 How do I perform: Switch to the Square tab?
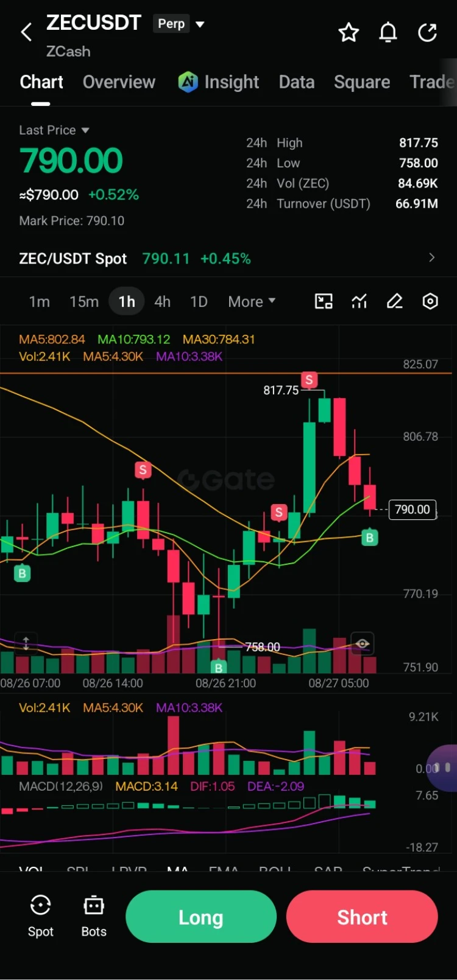click(x=362, y=82)
